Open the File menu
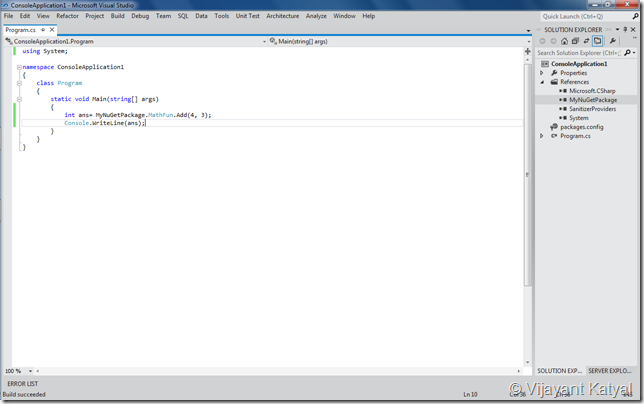This screenshot has height=404, width=644. (8, 16)
